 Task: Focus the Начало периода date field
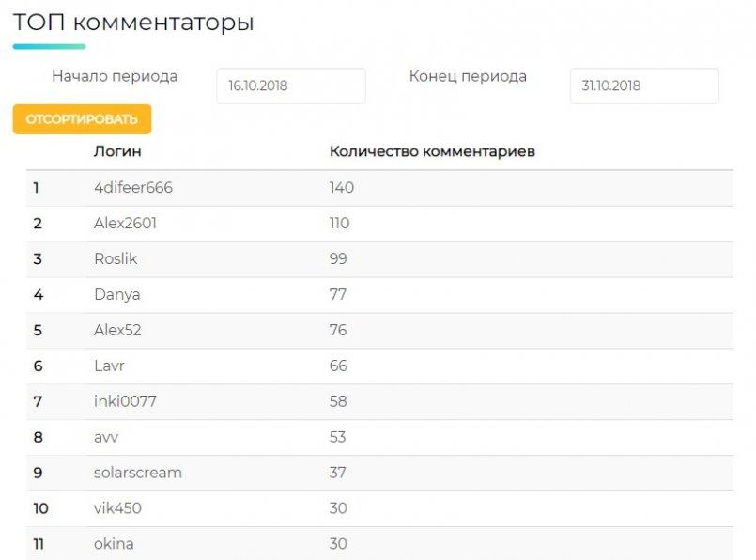291,86
